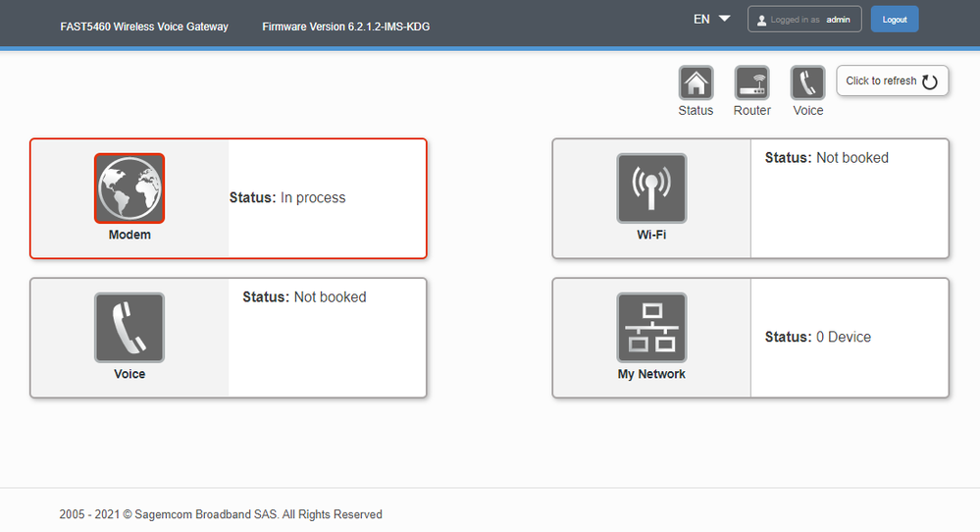Select the Status navigation label
This screenshot has height=532, width=980.
696,111
